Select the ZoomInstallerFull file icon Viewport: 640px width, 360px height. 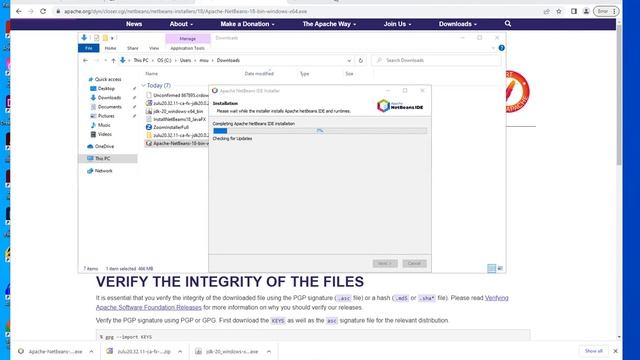point(149,127)
